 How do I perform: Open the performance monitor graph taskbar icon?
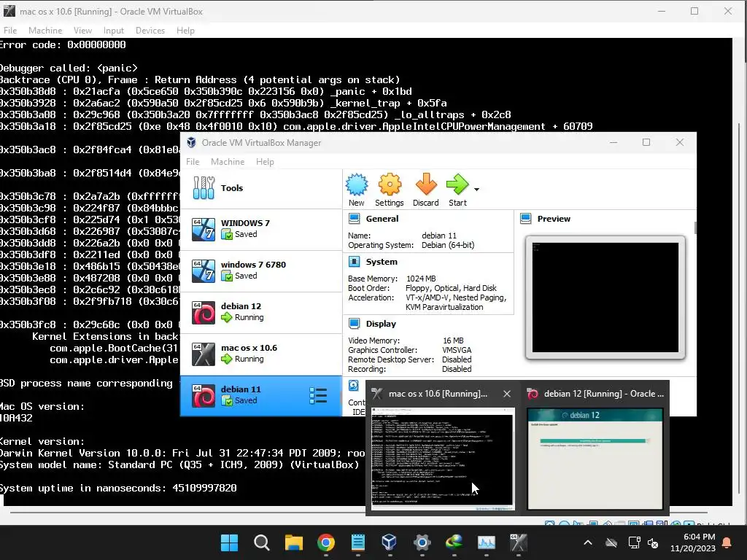pos(487,542)
